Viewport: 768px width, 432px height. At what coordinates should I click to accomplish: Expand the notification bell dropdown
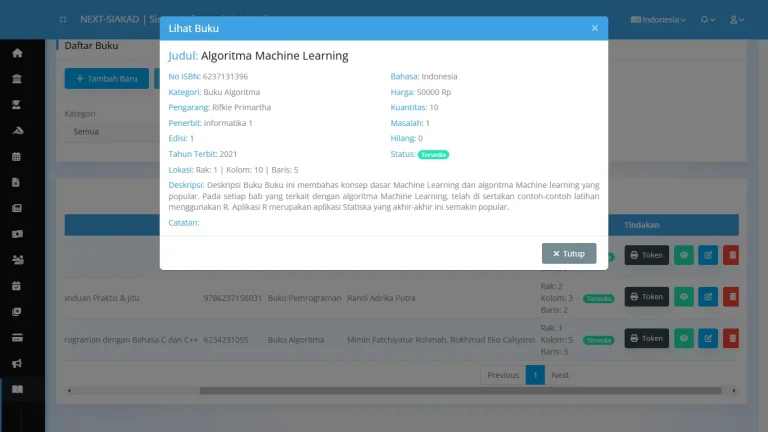[708, 20]
